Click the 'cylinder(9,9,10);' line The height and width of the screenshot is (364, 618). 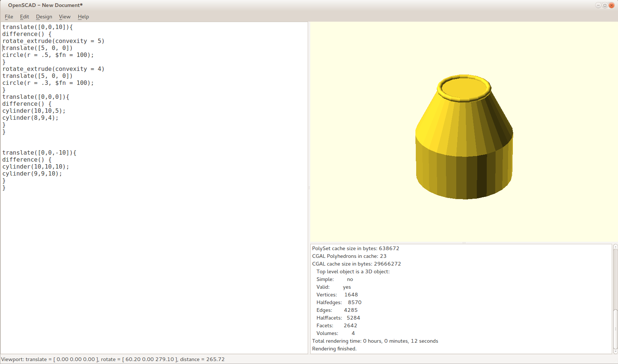pos(32,173)
